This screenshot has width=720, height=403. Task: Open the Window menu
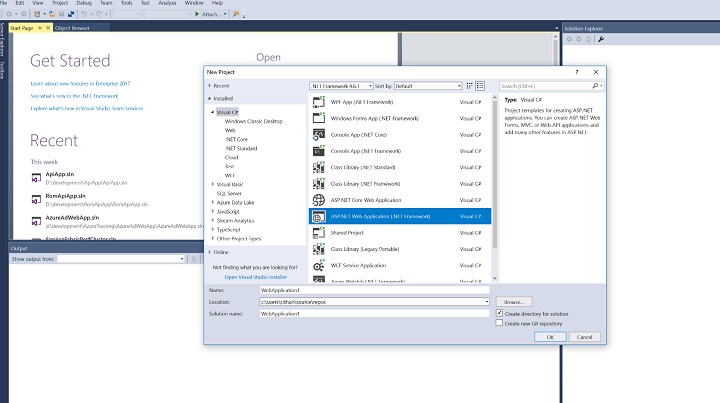194,3
